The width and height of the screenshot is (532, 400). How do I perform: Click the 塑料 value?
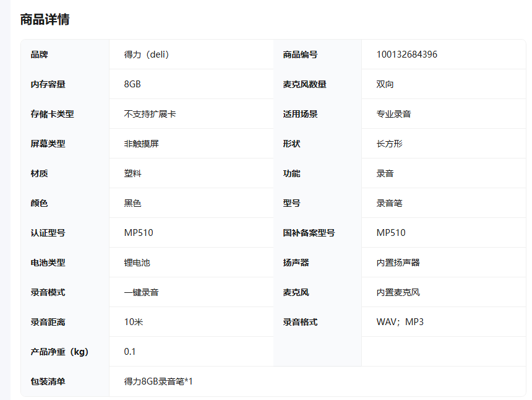pyautogui.click(x=132, y=173)
